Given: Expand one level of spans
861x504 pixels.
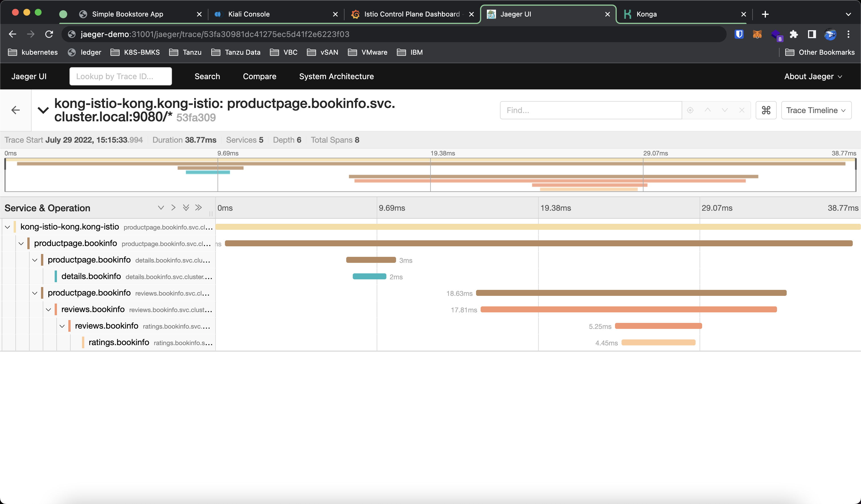Looking at the screenshot, I should pos(161,208).
